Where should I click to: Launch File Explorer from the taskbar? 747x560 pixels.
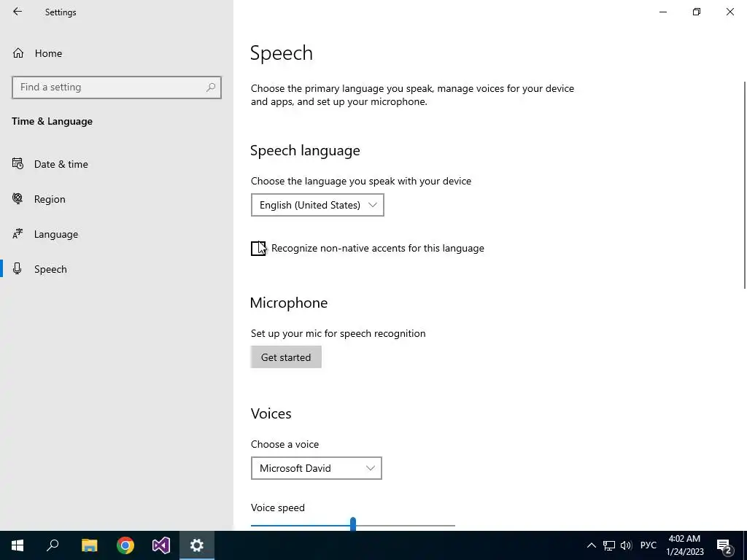89,545
